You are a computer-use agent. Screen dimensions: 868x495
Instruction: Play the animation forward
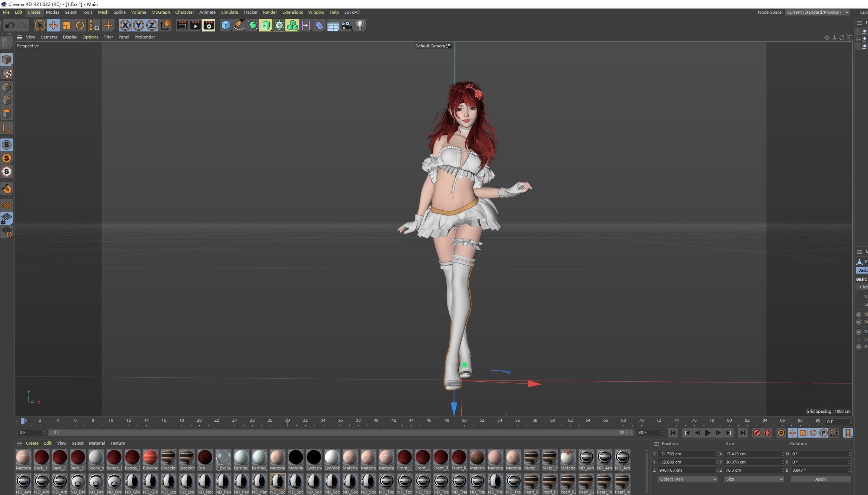pyautogui.click(x=708, y=433)
